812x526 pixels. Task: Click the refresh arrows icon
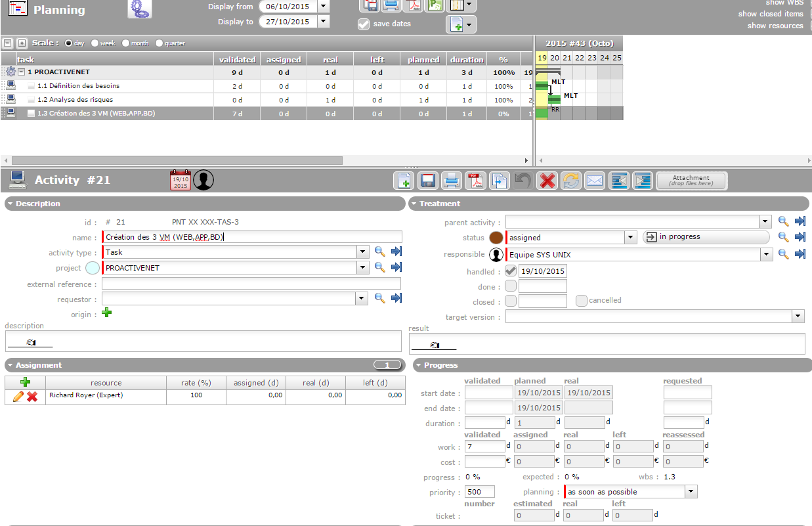tap(570, 181)
